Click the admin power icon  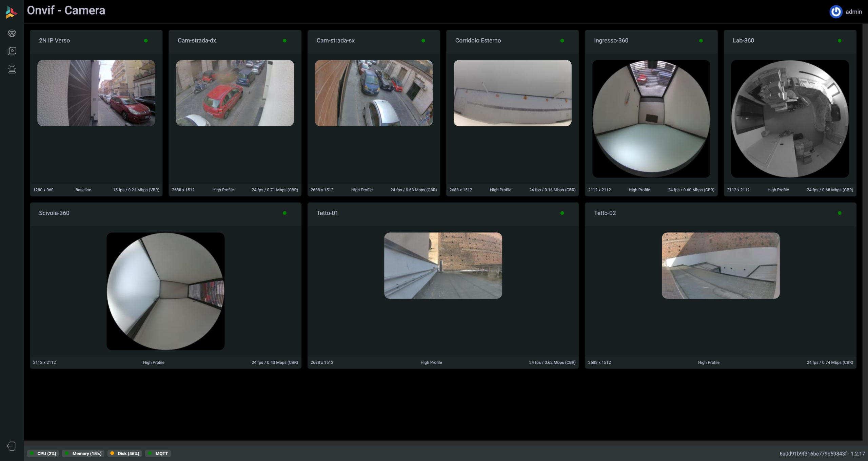[x=836, y=12]
